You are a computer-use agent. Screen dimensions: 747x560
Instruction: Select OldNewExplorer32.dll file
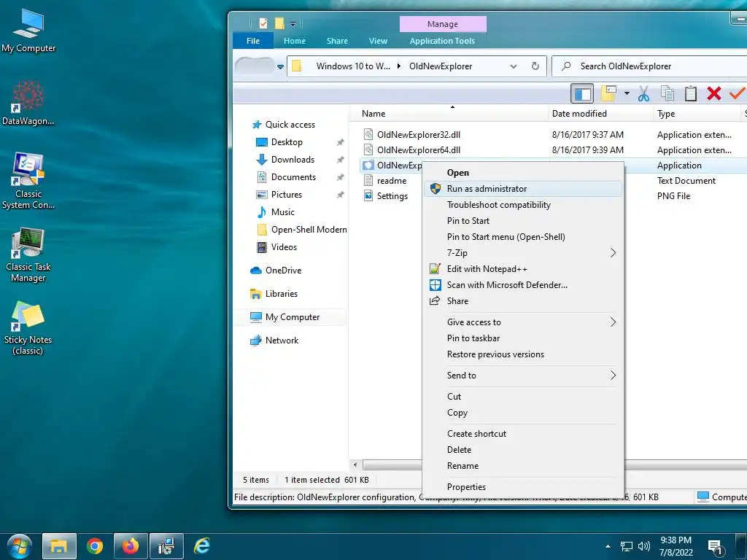click(x=418, y=135)
